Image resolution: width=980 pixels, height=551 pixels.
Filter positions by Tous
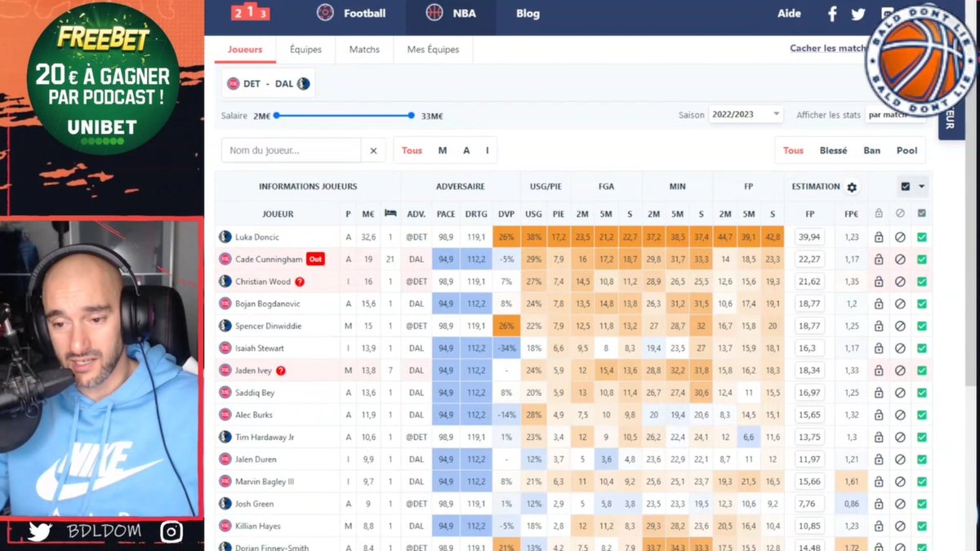pyautogui.click(x=412, y=150)
